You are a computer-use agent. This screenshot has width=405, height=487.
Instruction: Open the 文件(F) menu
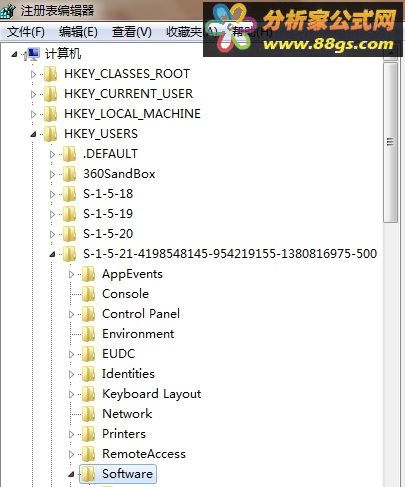click(x=26, y=32)
